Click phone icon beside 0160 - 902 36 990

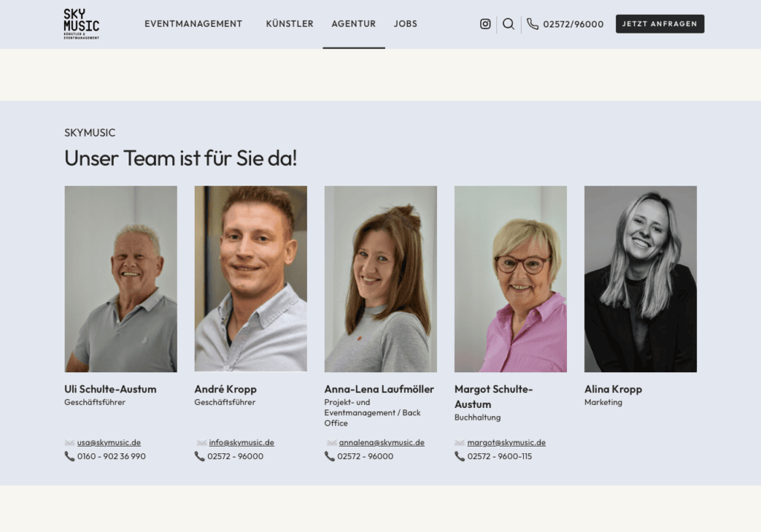(x=70, y=456)
